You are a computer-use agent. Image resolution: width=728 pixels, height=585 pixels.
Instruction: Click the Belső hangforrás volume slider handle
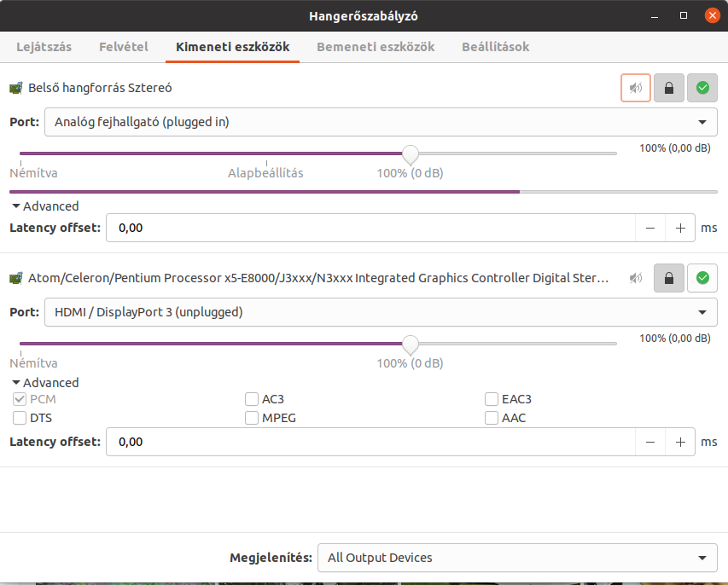click(410, 154)
